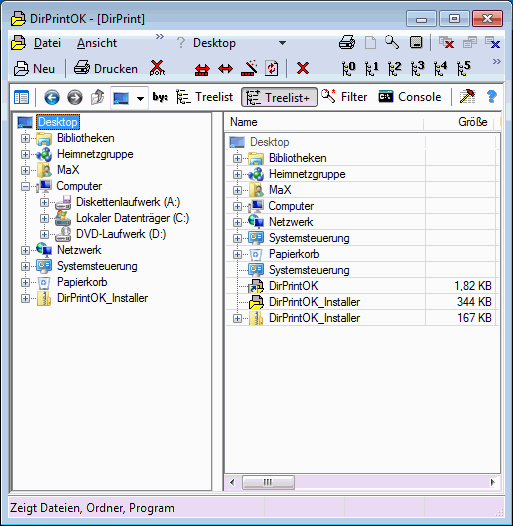
Task: Click the magic wand auto-fit icon
Action: pyautogui.click(x=249, y=68)
